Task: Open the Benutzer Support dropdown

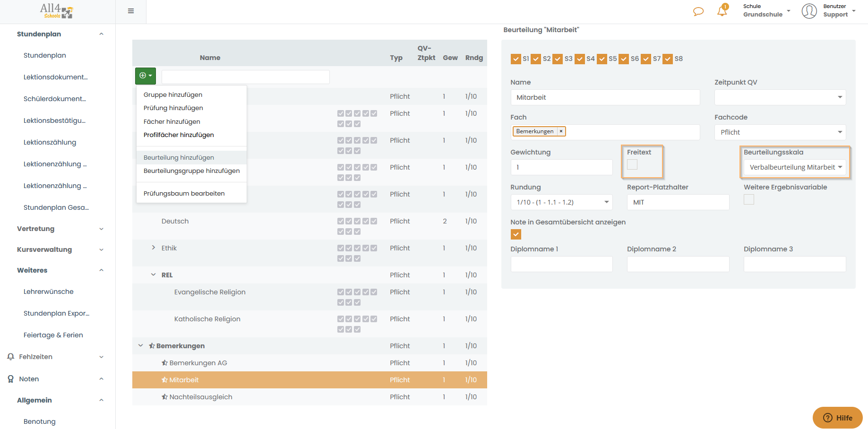Action: pyautogui.click(x=839, y=10)
